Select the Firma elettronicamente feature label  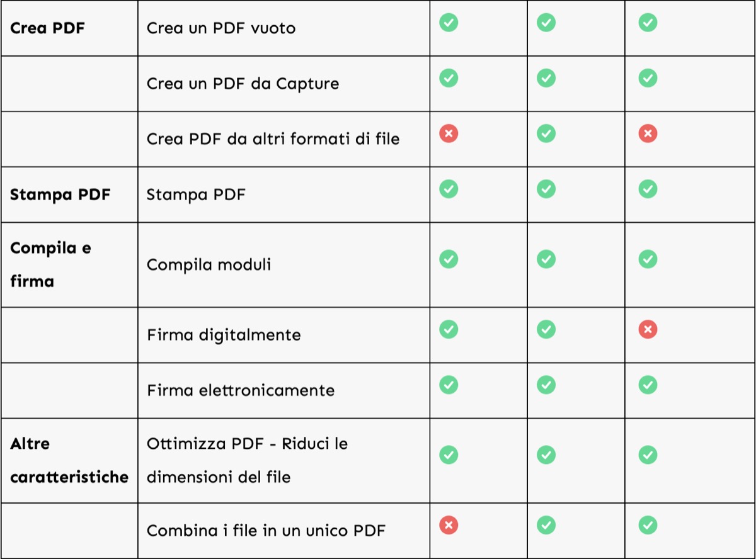click(241, 390)
